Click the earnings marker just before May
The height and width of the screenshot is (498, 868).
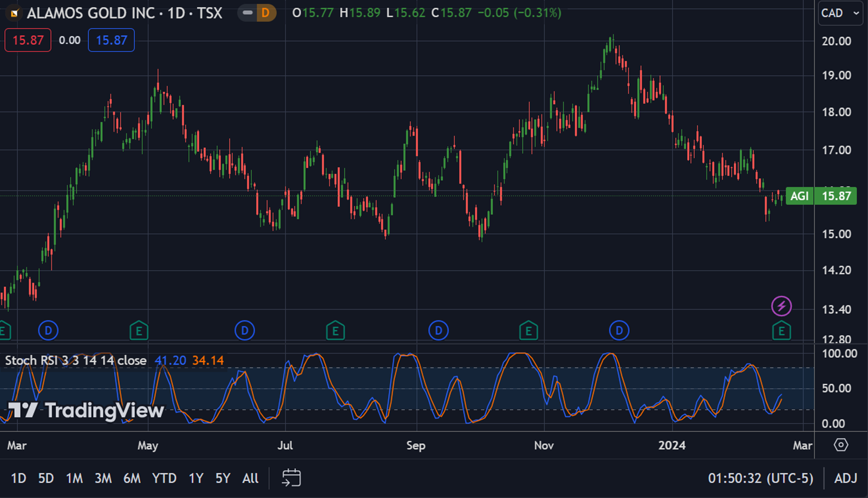138,330
